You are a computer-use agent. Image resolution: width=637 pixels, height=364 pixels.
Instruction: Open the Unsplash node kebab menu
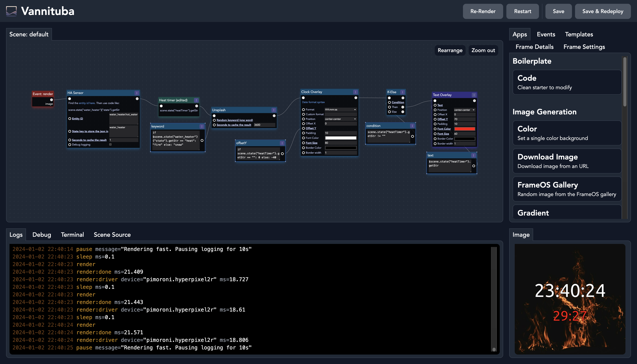(x=274, y=110)
